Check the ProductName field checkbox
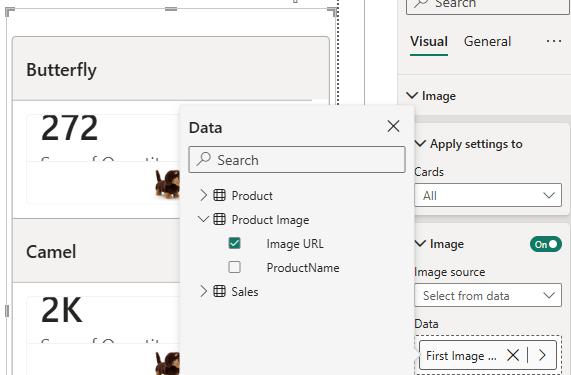The width and height of the screenshot is (571, 375). pos(234,267)
